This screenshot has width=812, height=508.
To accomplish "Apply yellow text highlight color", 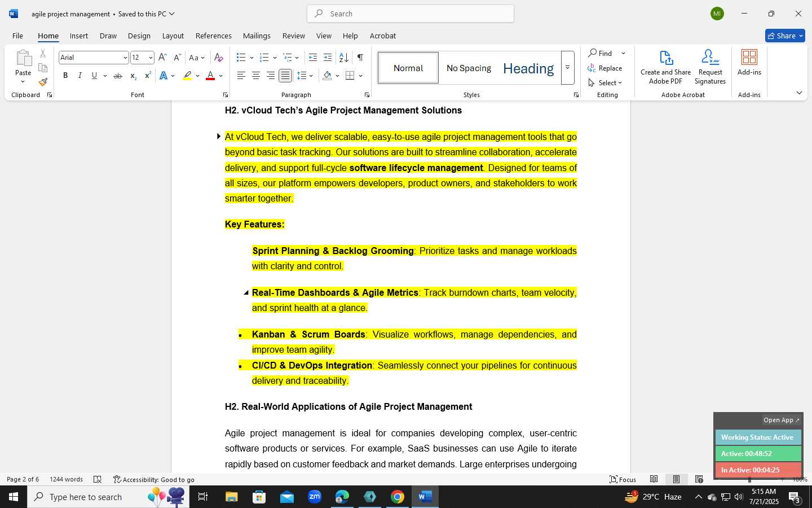I will click(x=187, y=76).
